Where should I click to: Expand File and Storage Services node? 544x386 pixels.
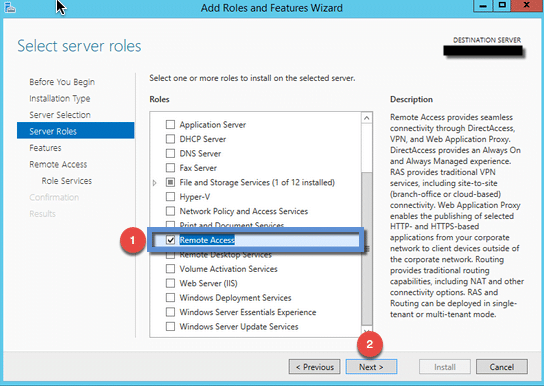pos(155,182)
